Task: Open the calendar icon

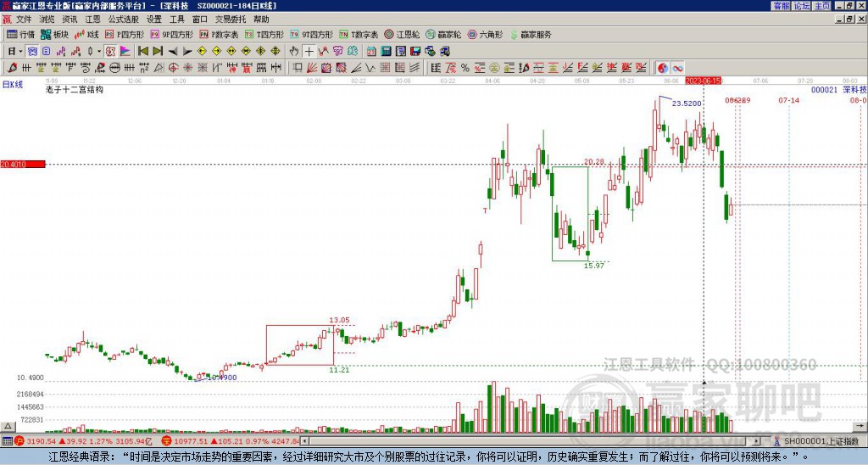Action: (x=371, y=51)
